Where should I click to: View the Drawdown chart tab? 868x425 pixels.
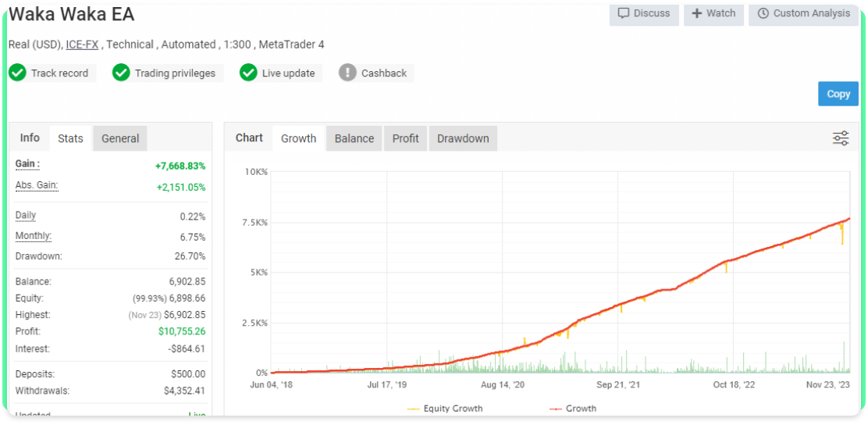coord(463,138)
